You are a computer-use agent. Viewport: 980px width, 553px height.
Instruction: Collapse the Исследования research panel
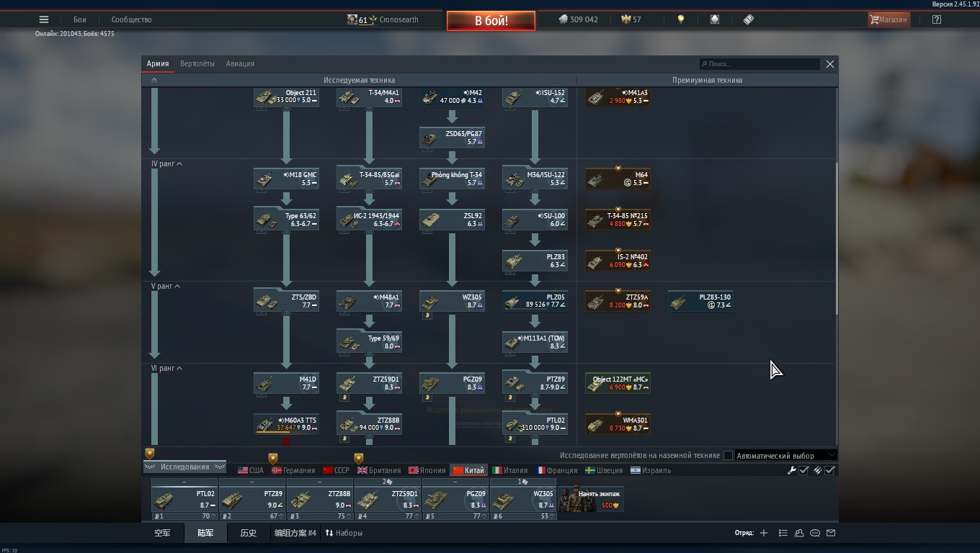point(185,467)
